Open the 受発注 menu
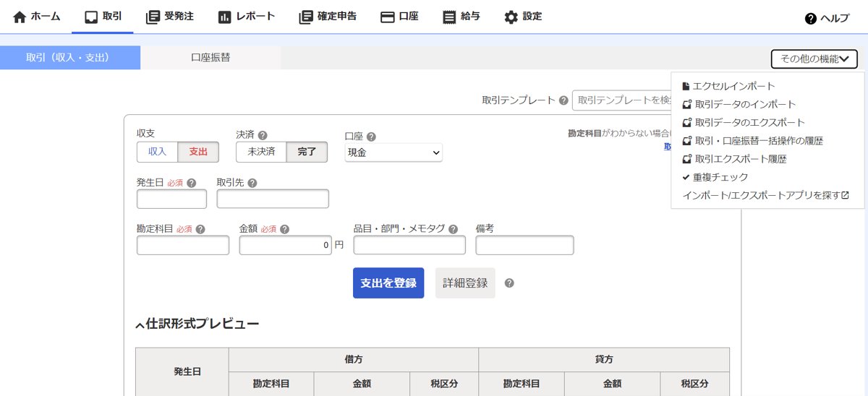The image size is (868, 396). (x=169, y=16)
